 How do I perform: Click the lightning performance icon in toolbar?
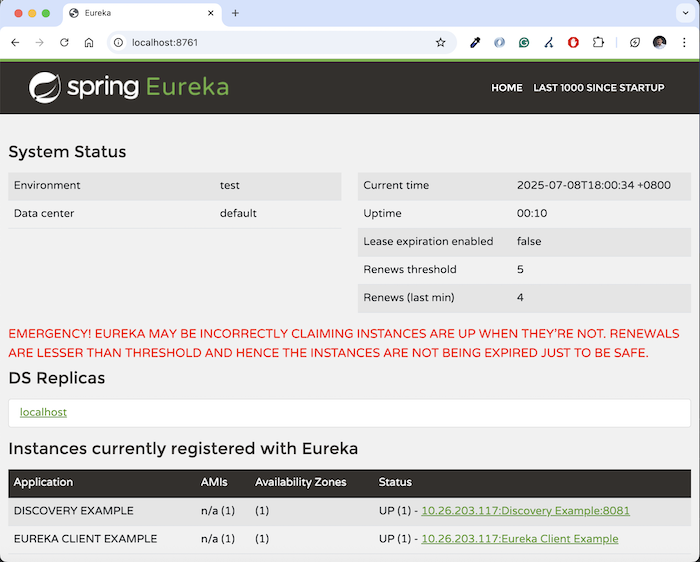(x=635, y=42)
